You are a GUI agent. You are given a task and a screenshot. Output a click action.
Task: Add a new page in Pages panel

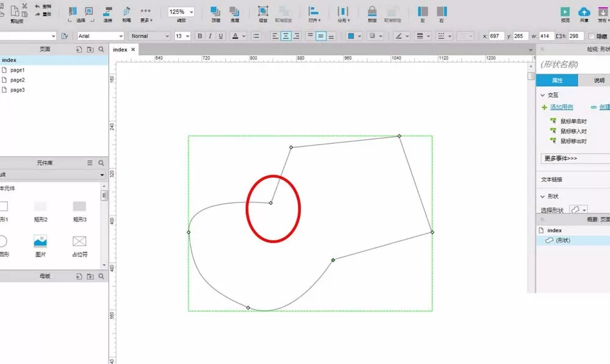pos(79,49)
